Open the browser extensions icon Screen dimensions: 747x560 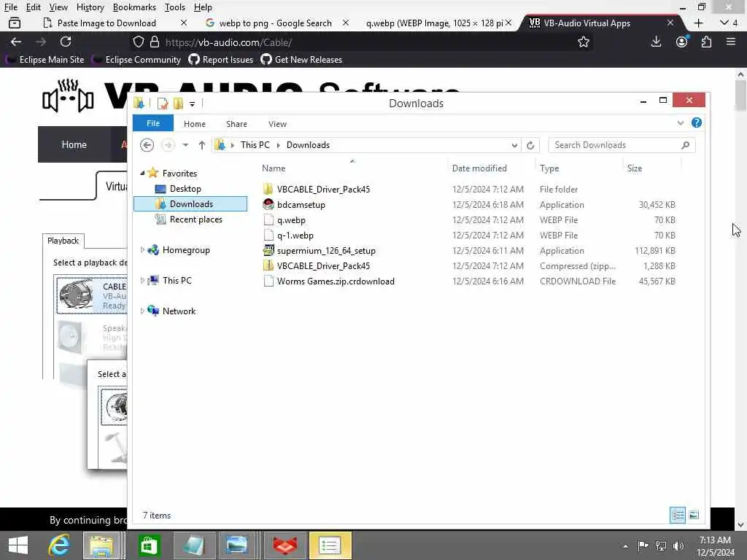[x=706, y=42]
